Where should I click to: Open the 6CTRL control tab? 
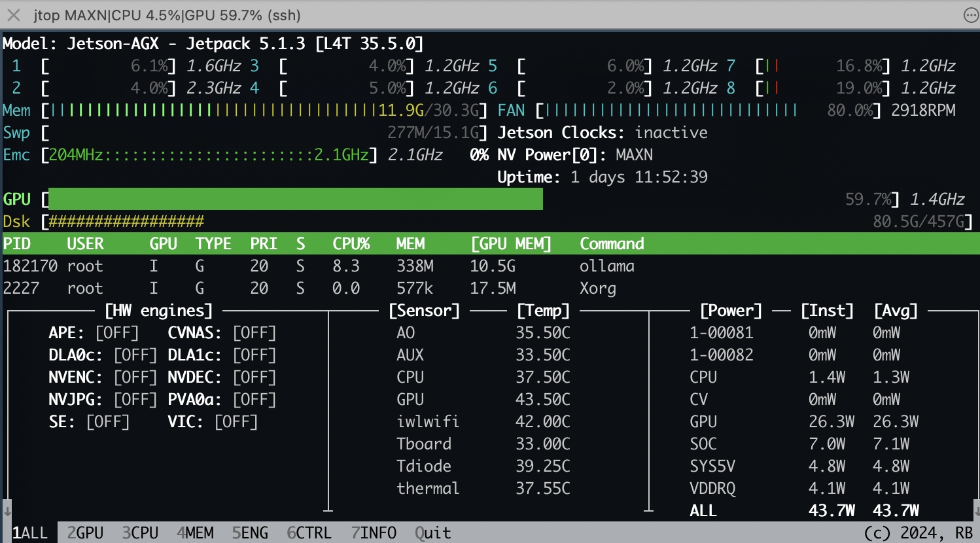click(309, 533)
